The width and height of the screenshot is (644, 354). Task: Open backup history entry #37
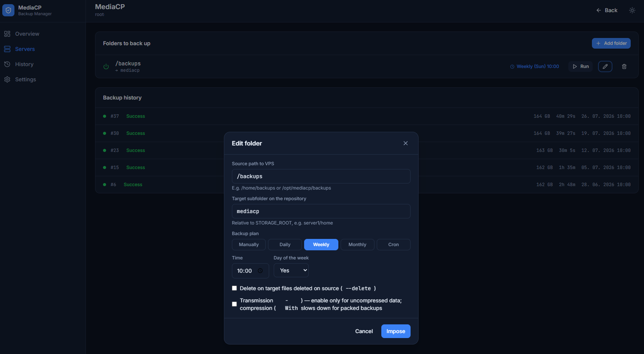point(366,116)
